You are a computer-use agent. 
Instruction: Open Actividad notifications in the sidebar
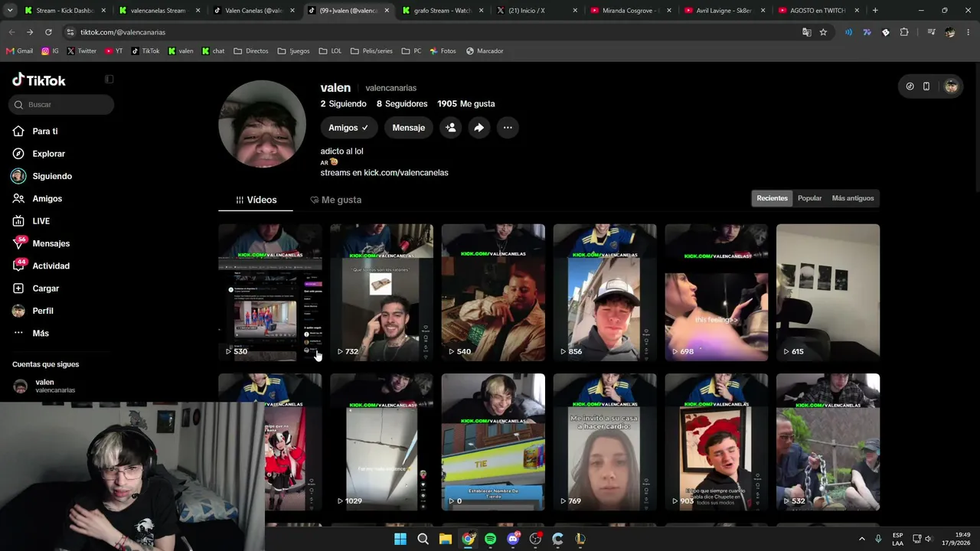tap(51, 266)
